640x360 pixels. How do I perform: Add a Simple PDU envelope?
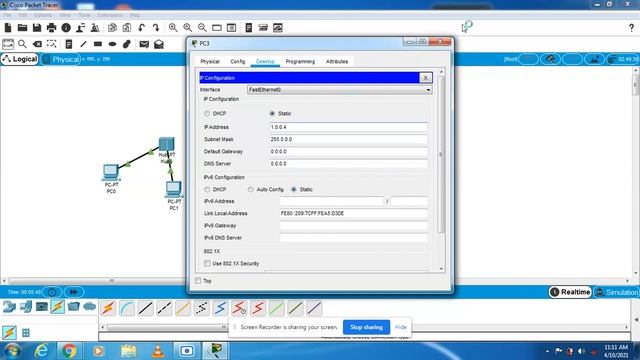[144, 44]
